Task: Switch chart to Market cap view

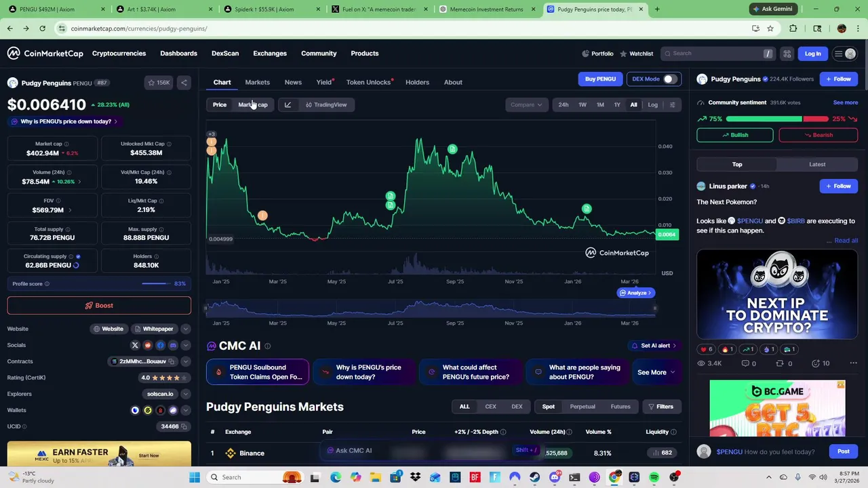Action: 253,104
